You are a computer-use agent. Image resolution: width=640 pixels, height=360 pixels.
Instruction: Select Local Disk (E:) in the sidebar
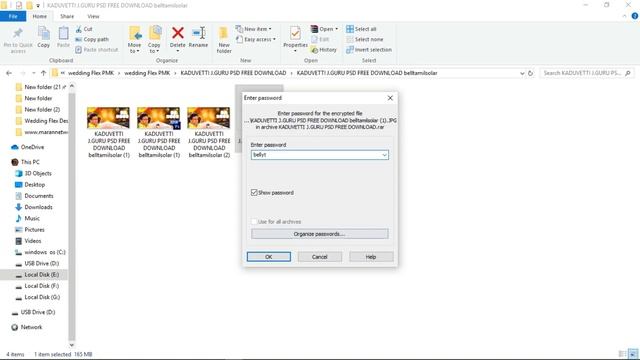42,275
